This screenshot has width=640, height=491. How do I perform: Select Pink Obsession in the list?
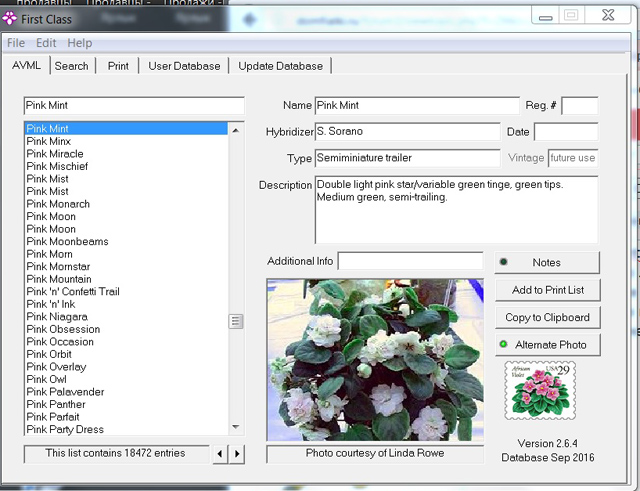(126, 329)
